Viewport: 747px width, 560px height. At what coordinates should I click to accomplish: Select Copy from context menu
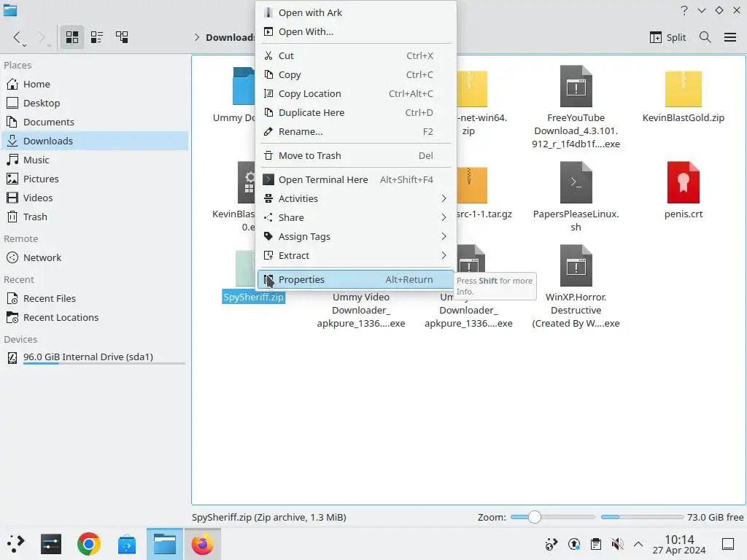355,75
